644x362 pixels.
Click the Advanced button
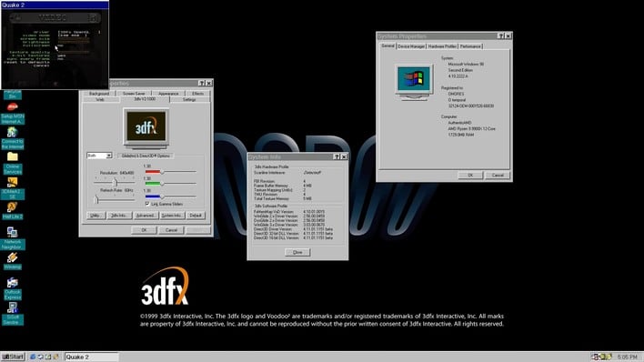point(146,216)
